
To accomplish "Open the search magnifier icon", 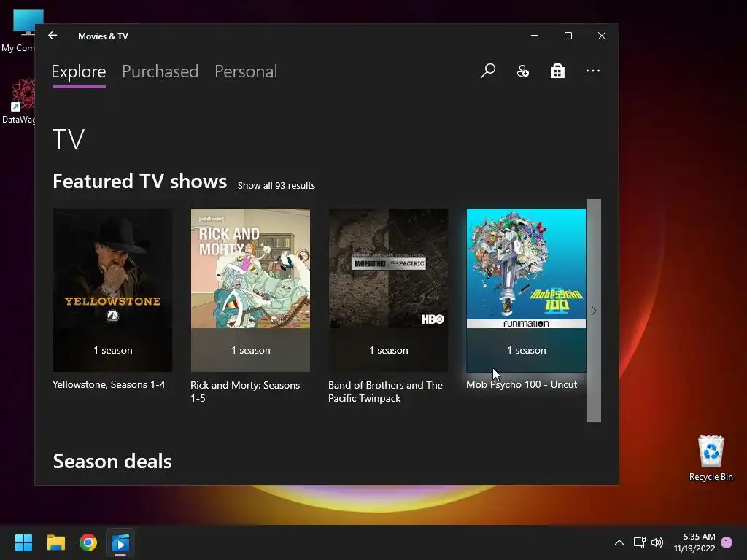I will point(488,71).
